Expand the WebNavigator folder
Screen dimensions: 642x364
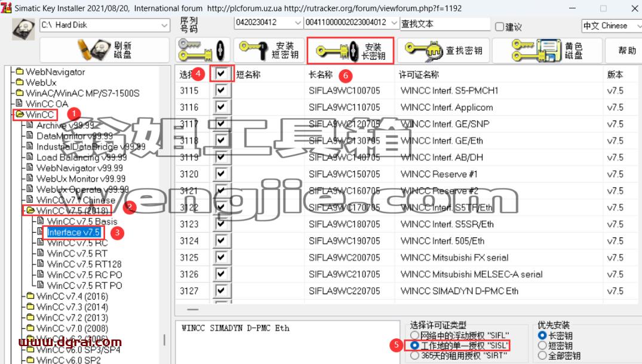[19, 72]
